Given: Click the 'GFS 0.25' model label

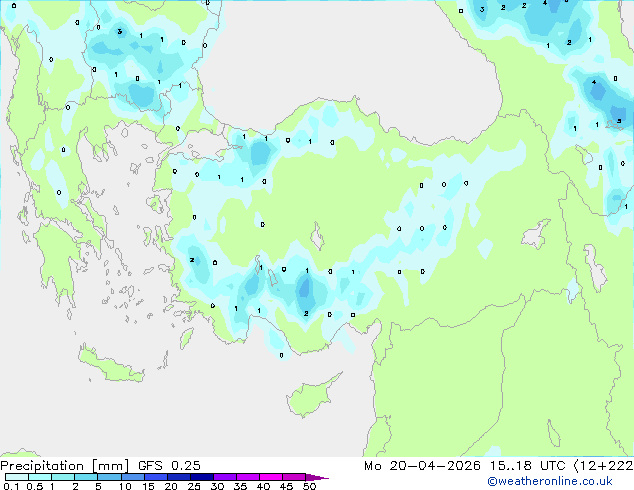Looking at the screenshot, I should (x=169, y=466).
